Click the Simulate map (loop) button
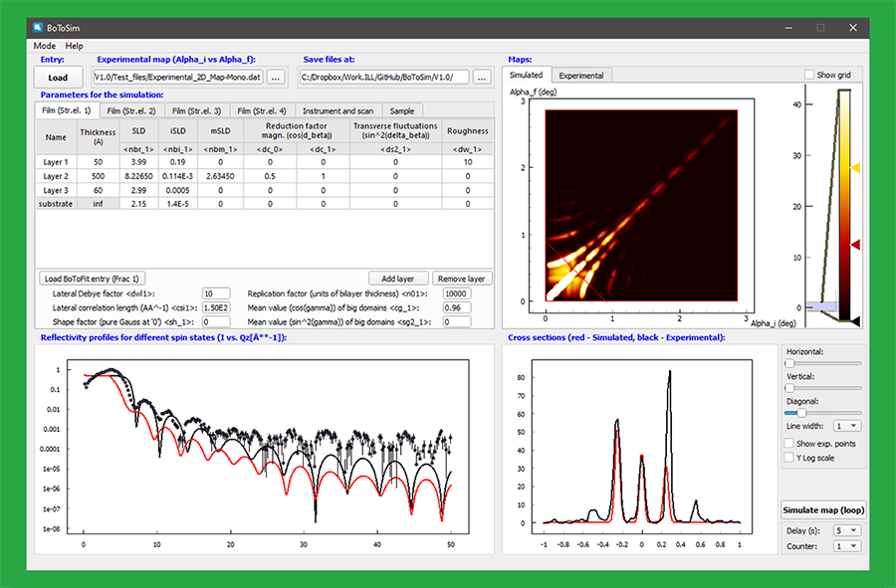896x588 pixels. point(823,510)
